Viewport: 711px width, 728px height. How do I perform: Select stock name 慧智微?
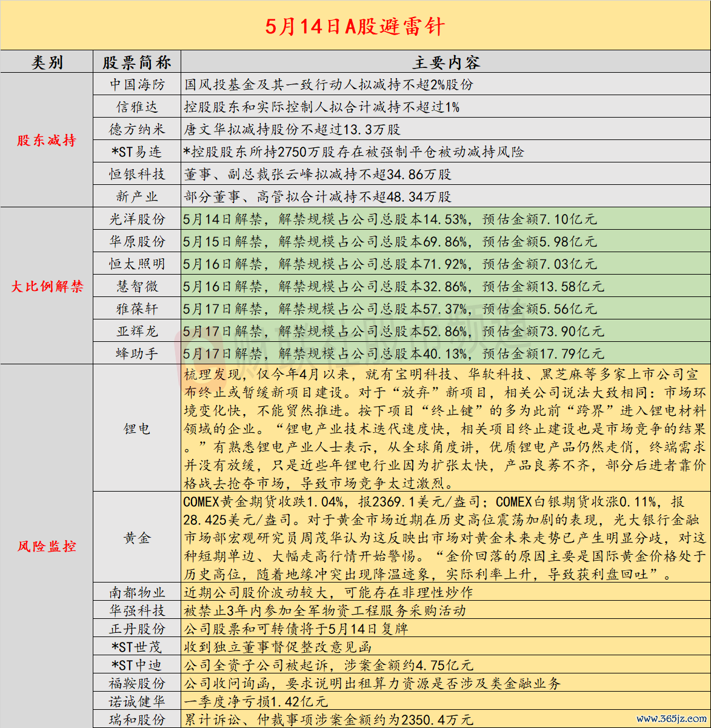click(x=137, y=286)
